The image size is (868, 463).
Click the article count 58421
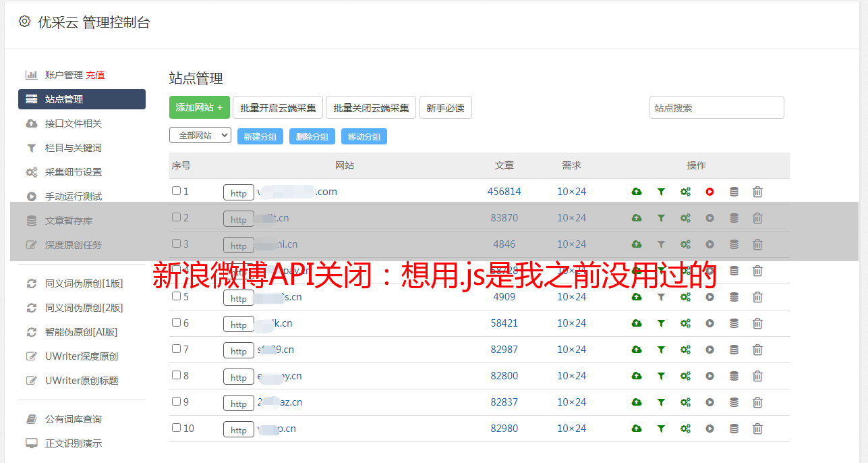504,323
